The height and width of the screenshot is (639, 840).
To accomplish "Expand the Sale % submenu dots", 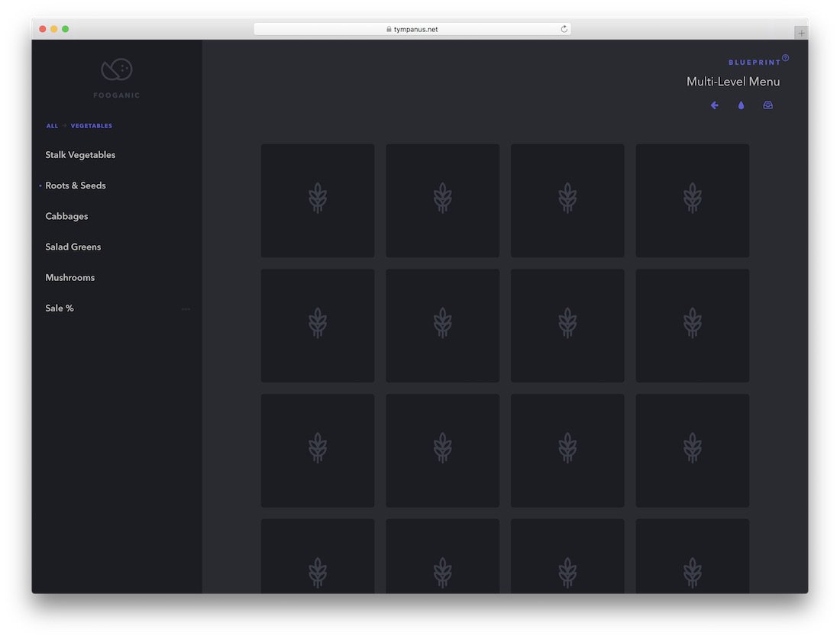I will pos(186,308).
